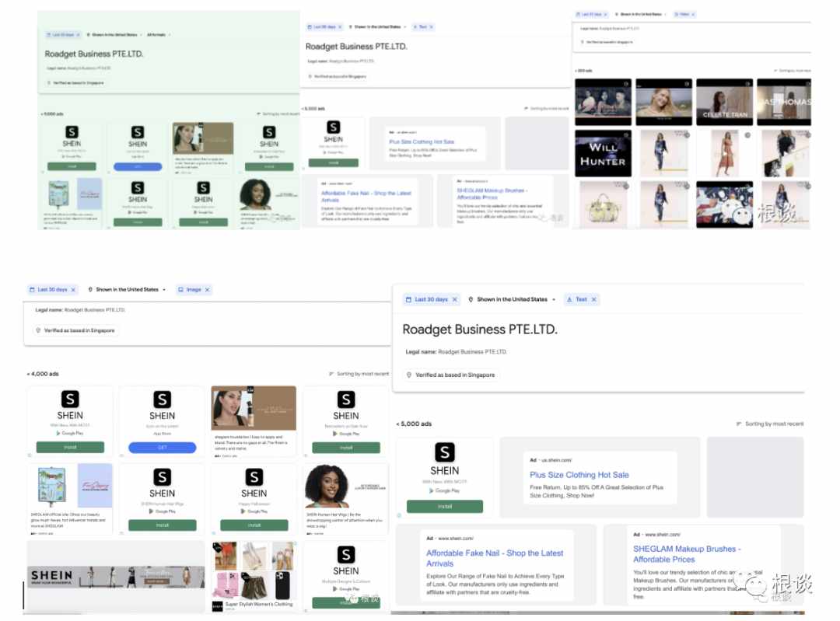This screenshot has width=840, height=621.
Task: Open Affordable Fake Nail link in lower Text-filtered panel
Action: click(495, 558)
